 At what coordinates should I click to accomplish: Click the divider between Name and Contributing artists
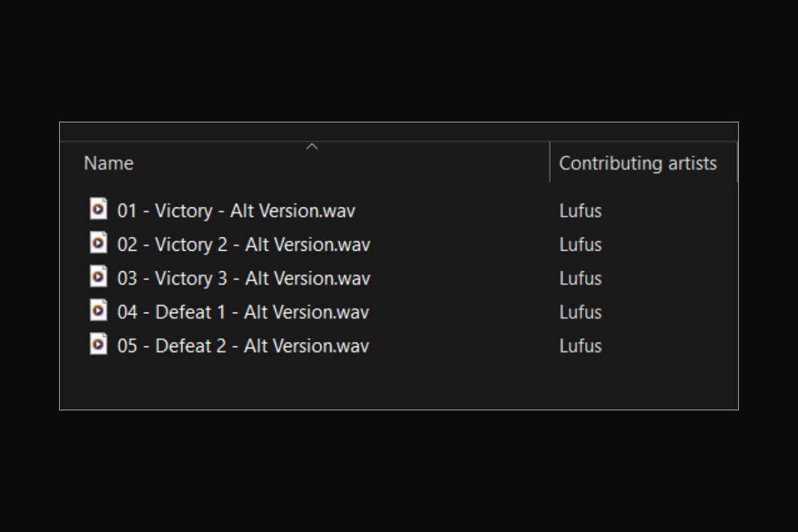(x=550, y=162)
